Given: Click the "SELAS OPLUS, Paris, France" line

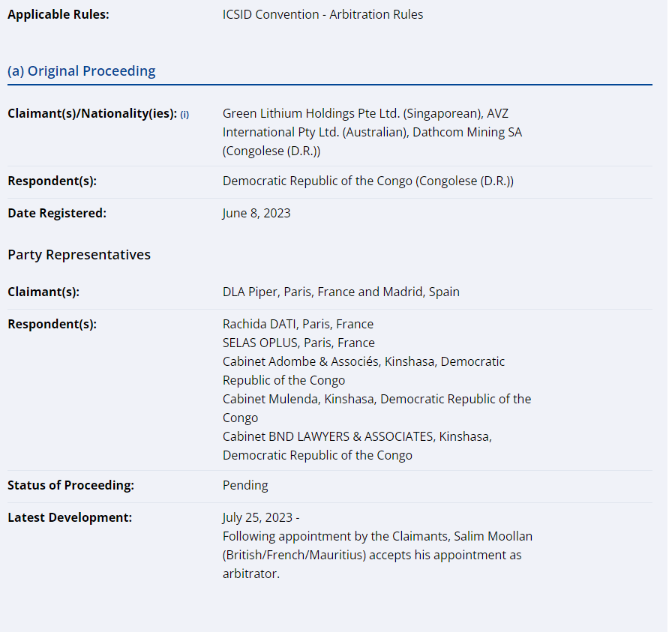Looking at the screenshot, I should coord(298,343).
